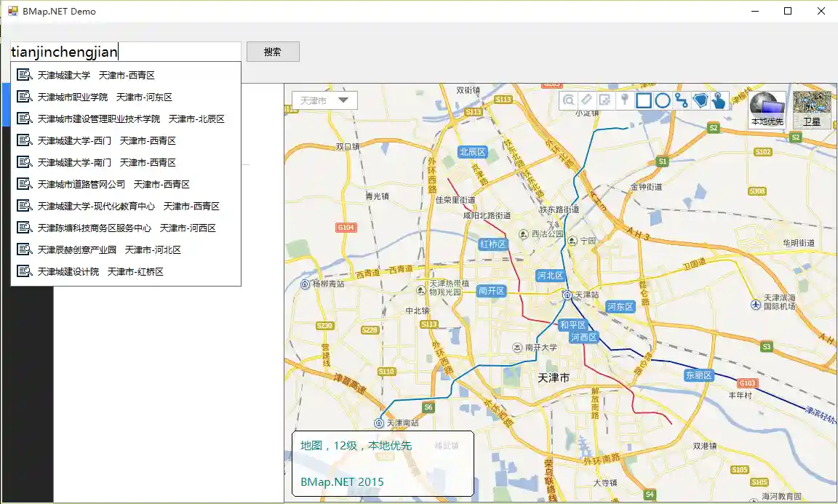Pick suggestion 天津城建大学-西门

tap(106, 140)
